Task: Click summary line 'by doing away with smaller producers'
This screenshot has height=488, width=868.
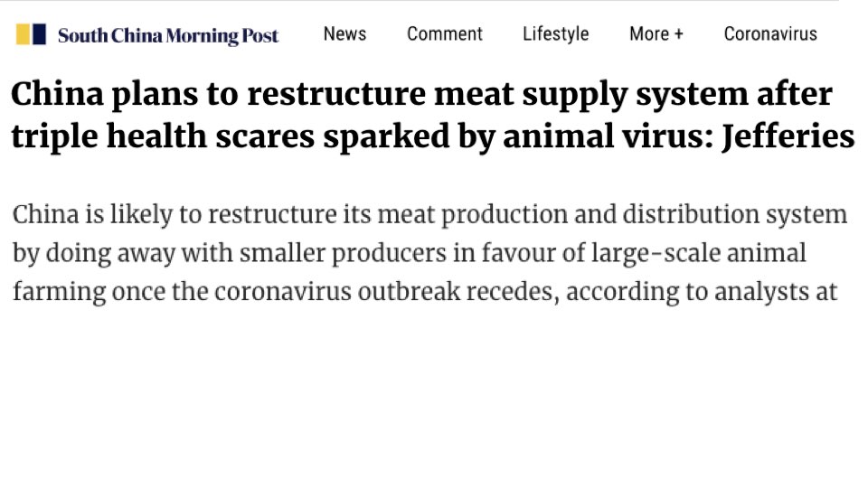Action: [409, 253]
